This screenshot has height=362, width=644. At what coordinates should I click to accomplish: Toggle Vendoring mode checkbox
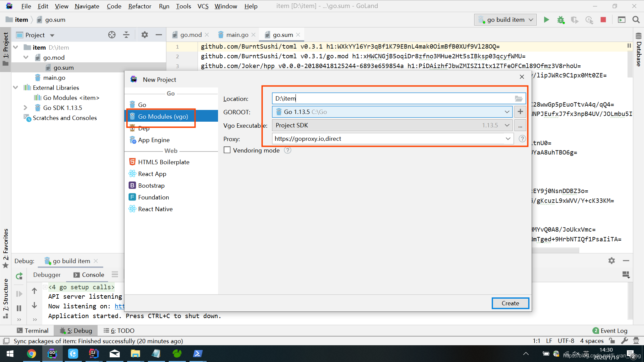pos(227,150)
